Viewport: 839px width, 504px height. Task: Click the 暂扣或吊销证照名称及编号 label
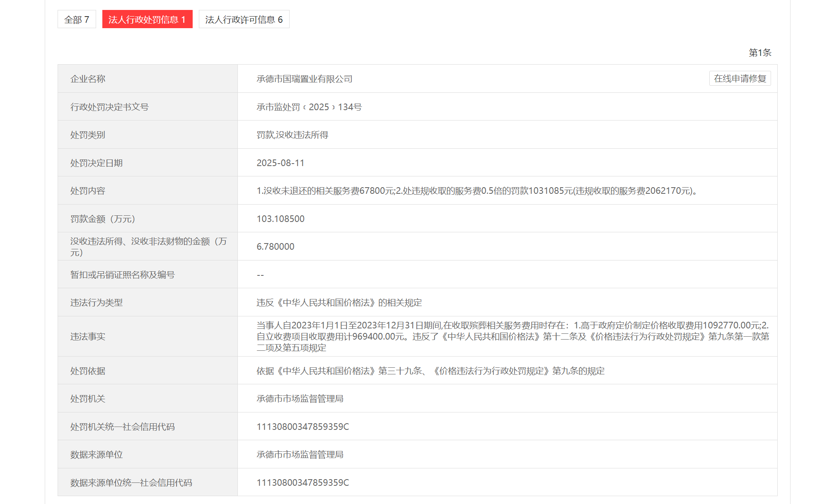123,275
